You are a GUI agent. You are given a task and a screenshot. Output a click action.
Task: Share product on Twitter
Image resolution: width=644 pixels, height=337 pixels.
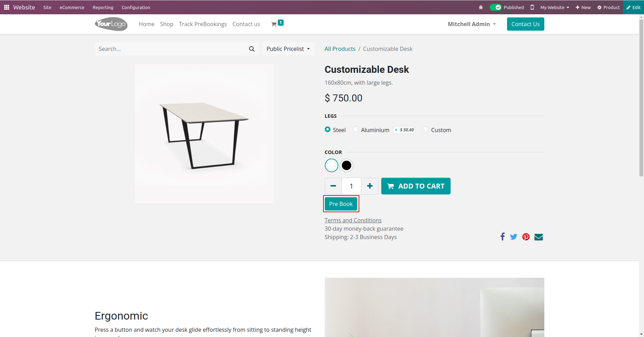(x=513, y=237)
